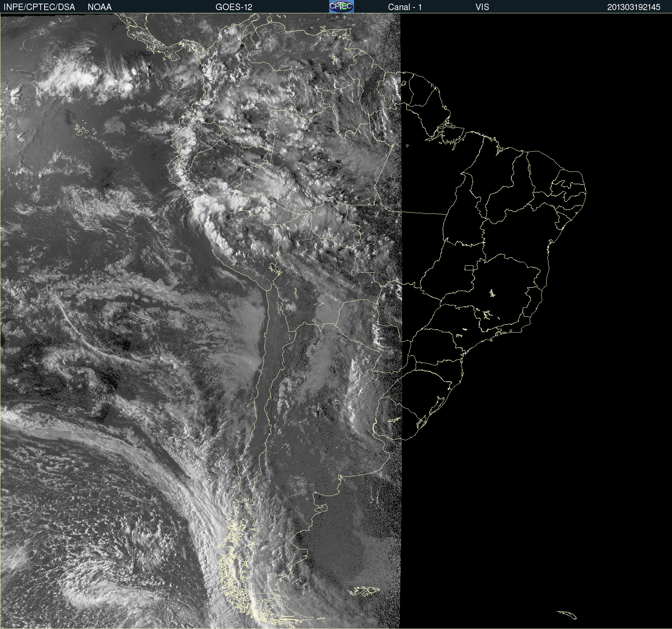This screenshot has height=629, width=672.
Task: Click the VIS channel label
Action: coord(482,7)
